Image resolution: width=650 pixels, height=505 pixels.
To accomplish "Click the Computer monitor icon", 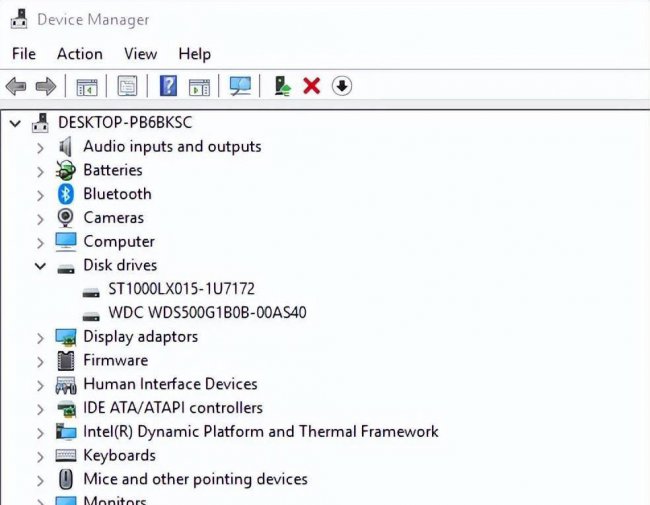I will point(66,242).
